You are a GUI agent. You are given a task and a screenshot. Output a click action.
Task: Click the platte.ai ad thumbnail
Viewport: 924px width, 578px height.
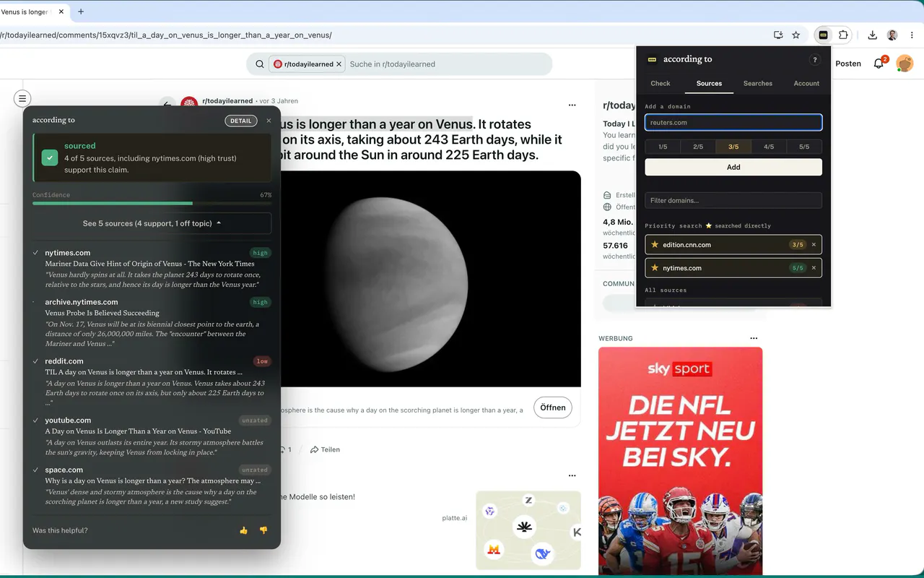point(528,530)
